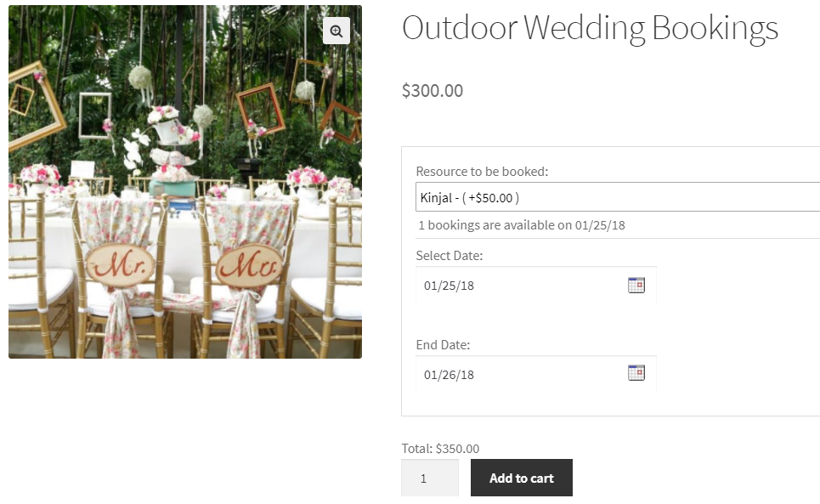820x504 pixels.
Task: Click the Select Date field showing 01/25/18
Action: pyautogui.click(x=518, y=286)
